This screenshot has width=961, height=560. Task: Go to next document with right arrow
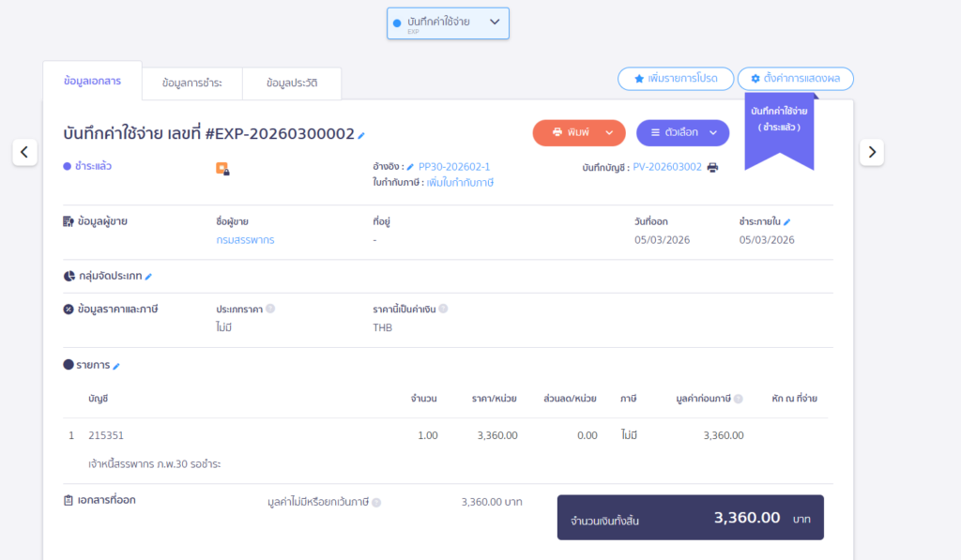(872, 151)
